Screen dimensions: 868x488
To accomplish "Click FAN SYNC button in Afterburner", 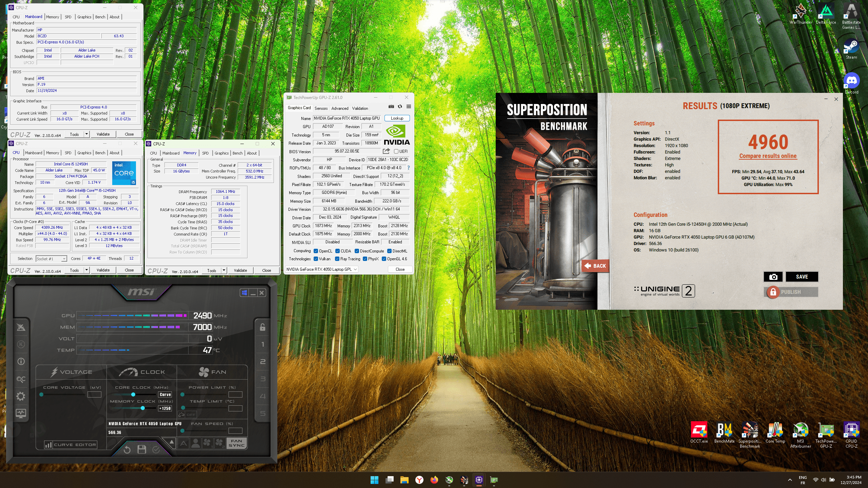I will pos(237,443).
